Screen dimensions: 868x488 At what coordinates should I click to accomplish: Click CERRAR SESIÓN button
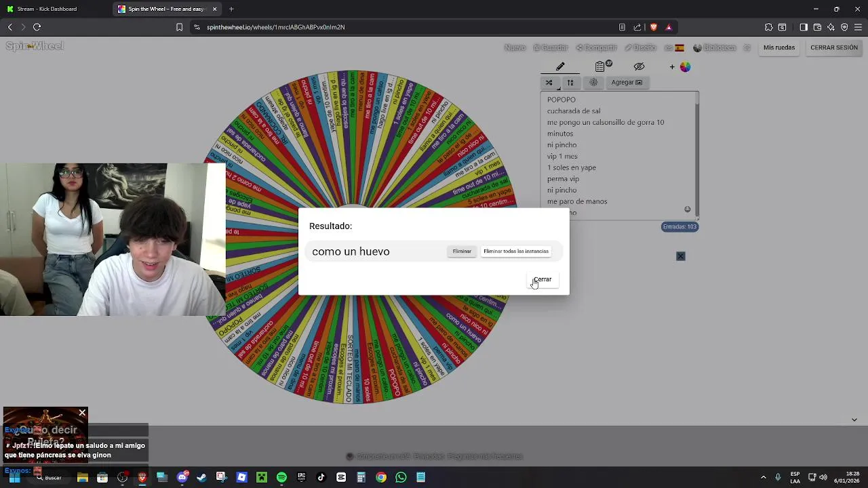point(834,47)
